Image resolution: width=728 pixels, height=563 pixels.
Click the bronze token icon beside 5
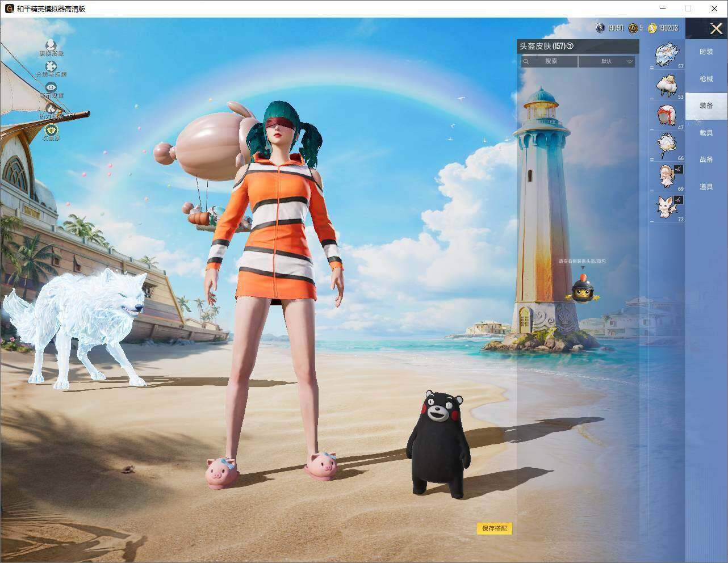tap(633, 28)
